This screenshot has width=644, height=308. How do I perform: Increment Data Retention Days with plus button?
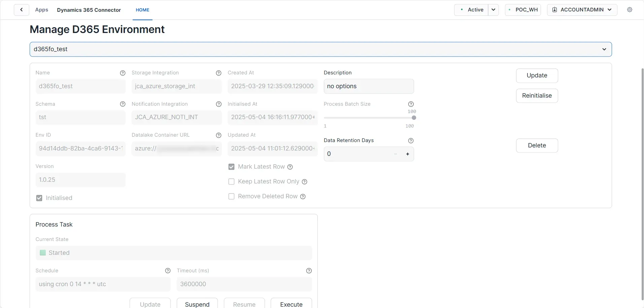[x=407, y=154]
